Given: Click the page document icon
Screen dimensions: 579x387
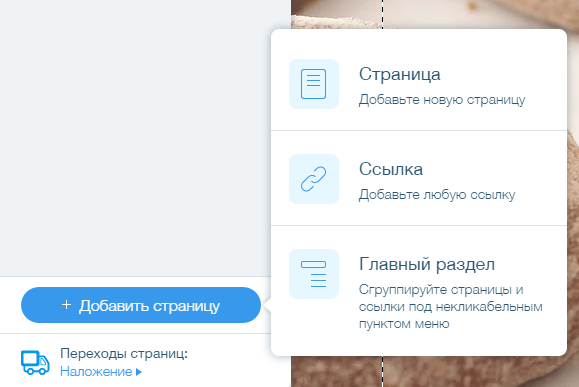Looking at the screenshot, I should pyautogui.click(x=314, y=84).
